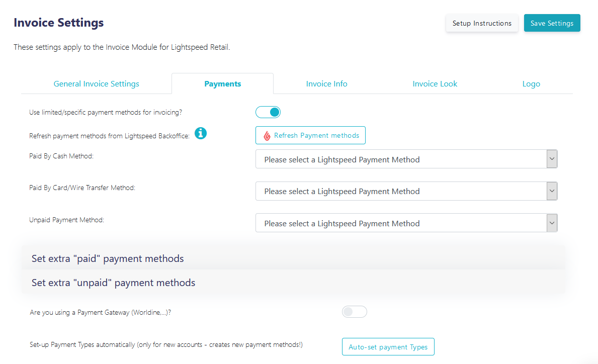The width and height of the screenshot is (598, 364).
Task: Click the blue info icon beside Refresh label
Action: coord(201,133)
